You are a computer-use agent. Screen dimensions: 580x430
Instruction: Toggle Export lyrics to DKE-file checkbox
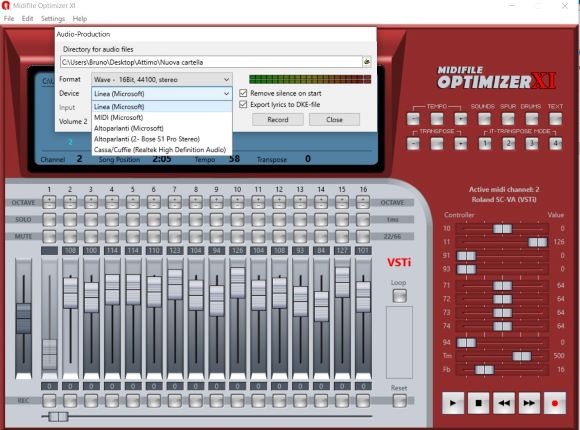[243, 104]
